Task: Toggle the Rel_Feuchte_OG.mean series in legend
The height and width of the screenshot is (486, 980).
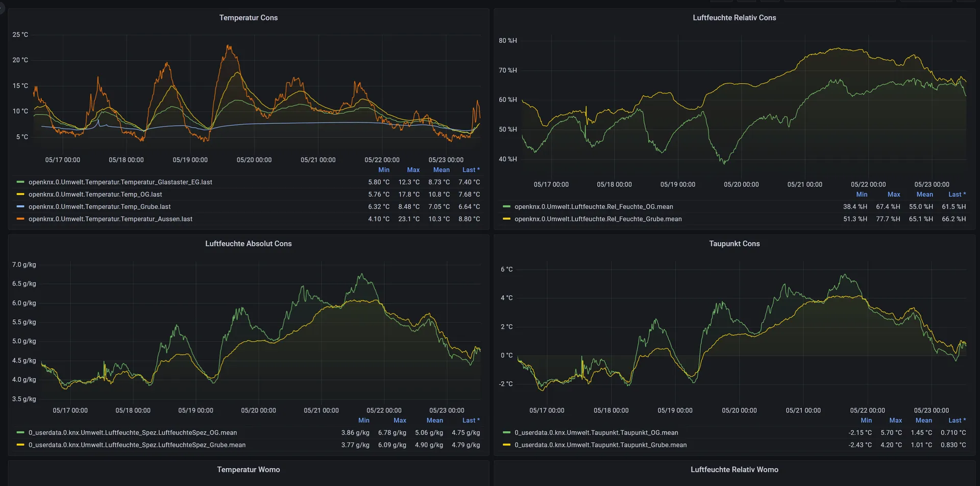Action: pos(593,207)
